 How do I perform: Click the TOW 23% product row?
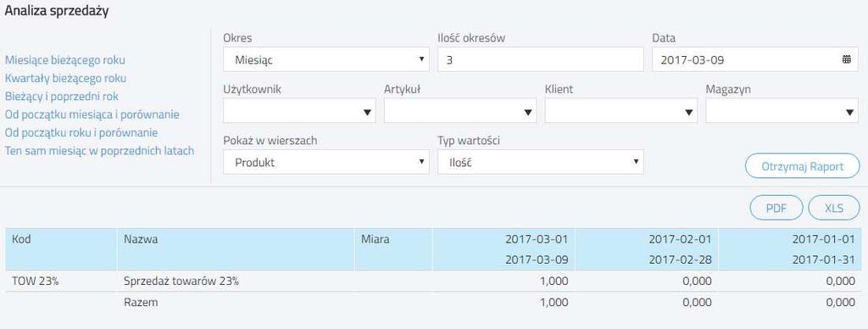coord(433,282)
